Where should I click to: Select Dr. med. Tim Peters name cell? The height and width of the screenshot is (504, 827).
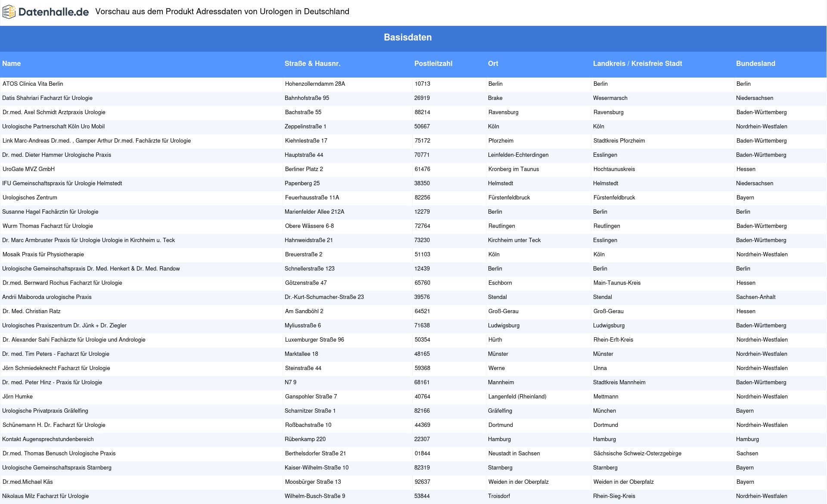coord(56,354)
